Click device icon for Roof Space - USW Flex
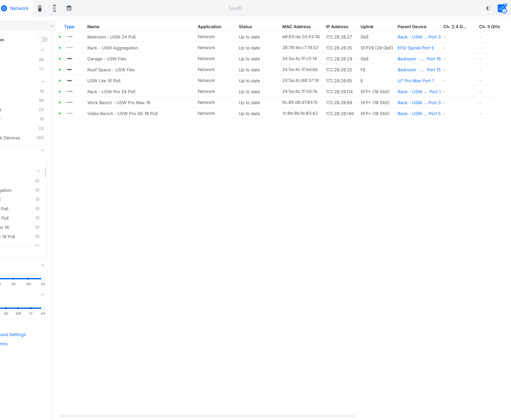The image size is (511, 420). click(x=69, y=70)
